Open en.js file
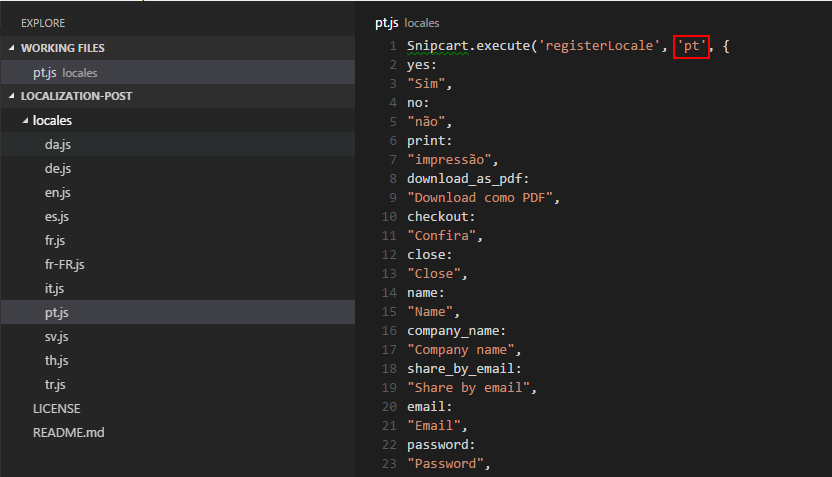The width and height of the screenshot is (832, 477). click(x=178, y=192)
